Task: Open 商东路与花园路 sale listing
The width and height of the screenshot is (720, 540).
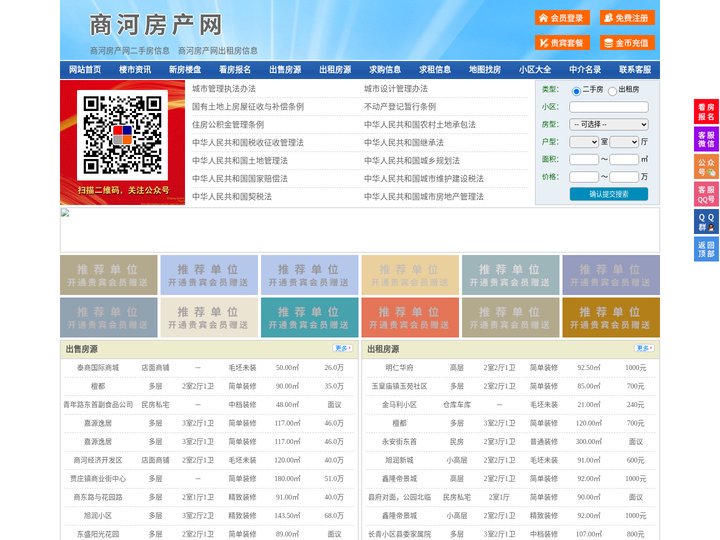Action: point(98,497)
